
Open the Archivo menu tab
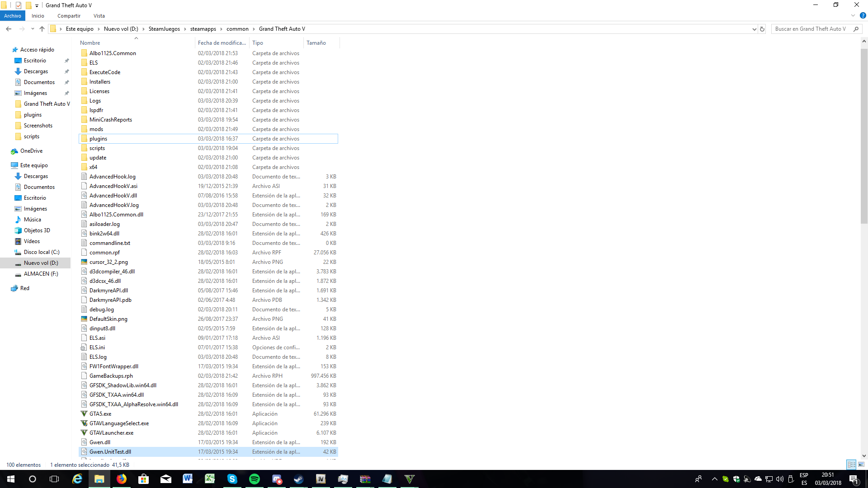13,16
